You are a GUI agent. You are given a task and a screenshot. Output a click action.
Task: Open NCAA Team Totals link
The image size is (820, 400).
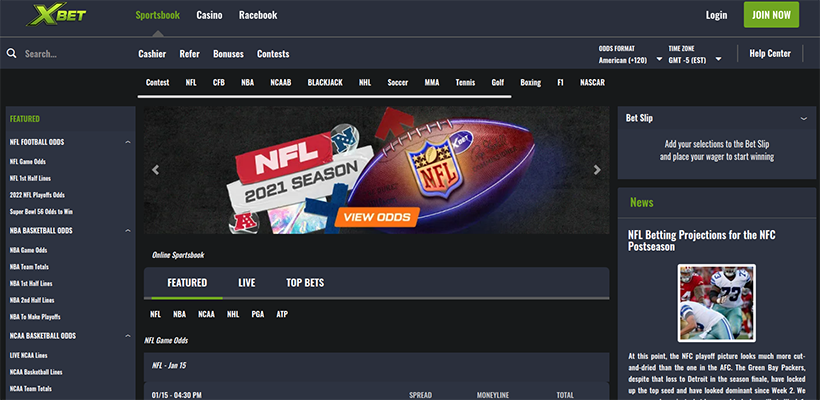tap(30, 388)
